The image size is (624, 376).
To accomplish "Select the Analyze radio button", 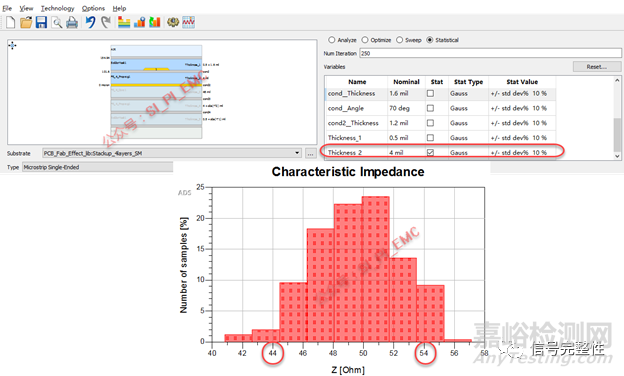I will (332, 40).
